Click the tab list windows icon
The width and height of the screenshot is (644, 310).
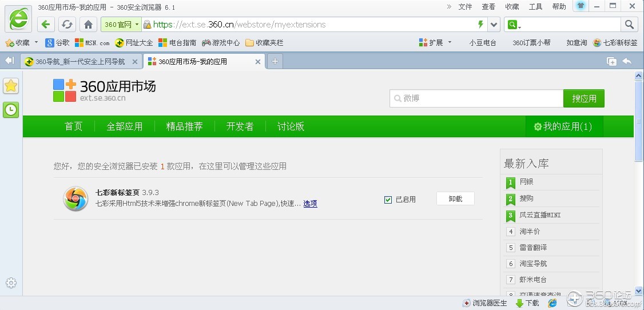pos(611,61)
